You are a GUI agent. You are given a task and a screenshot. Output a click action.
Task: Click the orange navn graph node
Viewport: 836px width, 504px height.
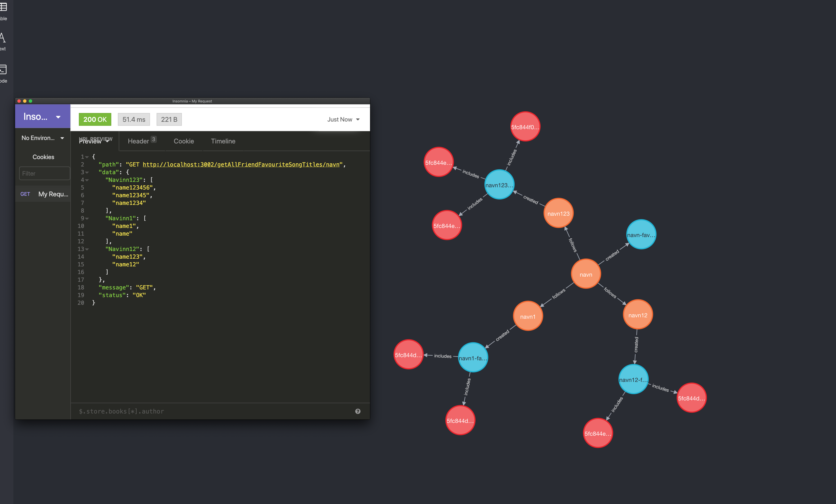coord(586,274)
